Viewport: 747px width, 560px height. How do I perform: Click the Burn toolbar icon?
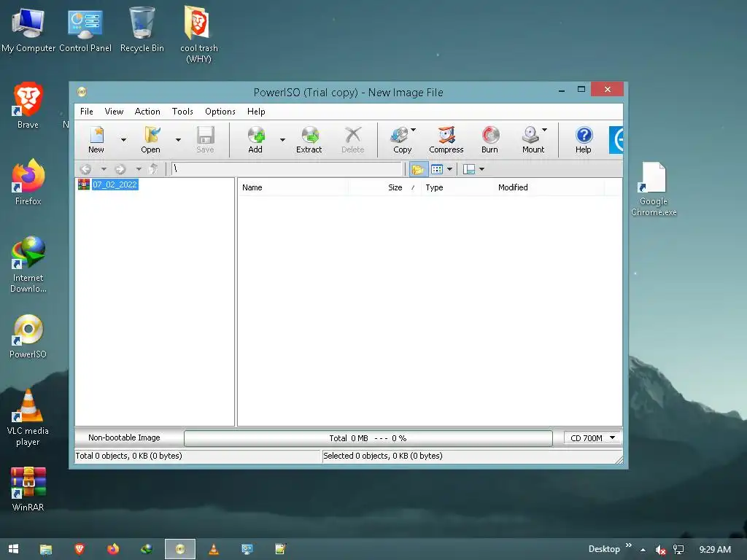[489, 139]
